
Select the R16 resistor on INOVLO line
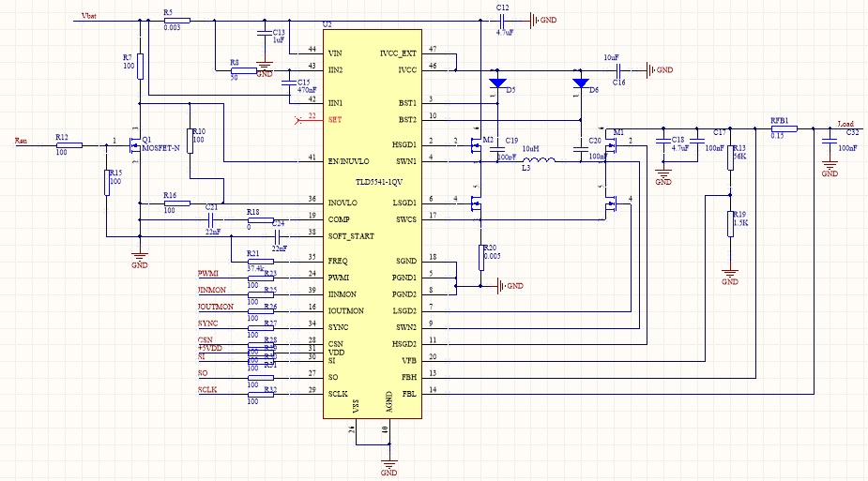177,203
